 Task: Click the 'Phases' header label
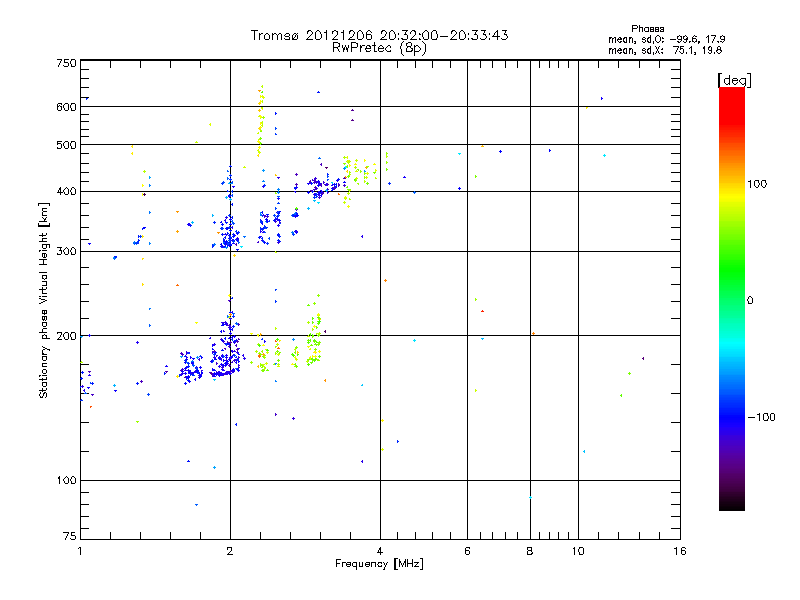pyautogui.click(x=647, y=29)
